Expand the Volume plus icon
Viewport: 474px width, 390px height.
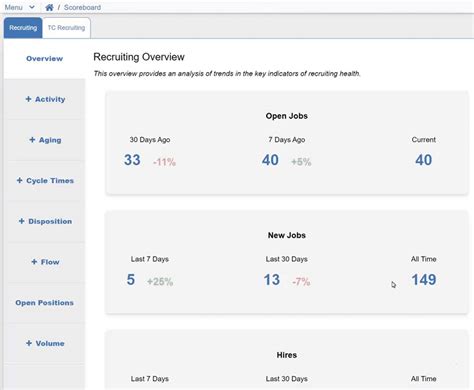(x=29, y=343)
